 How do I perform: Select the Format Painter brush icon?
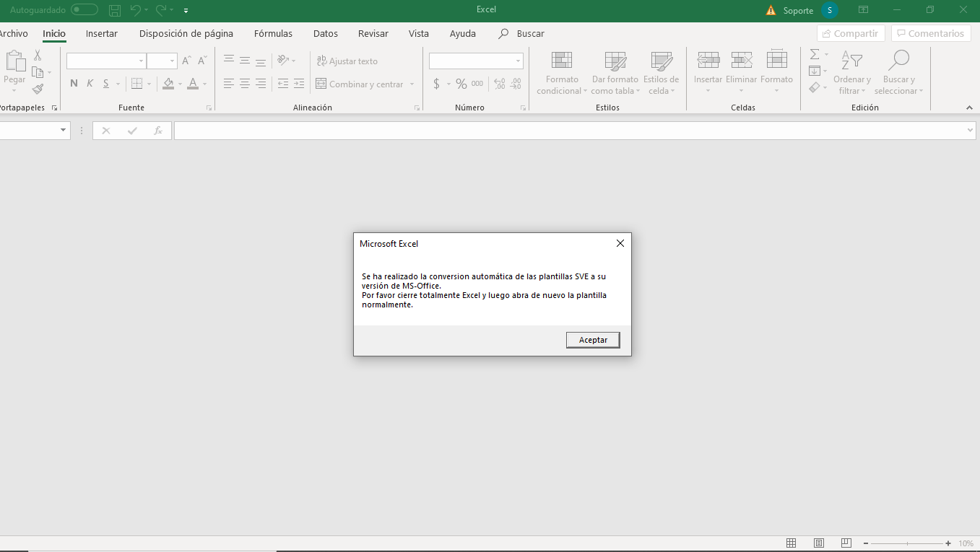(38, 89)
